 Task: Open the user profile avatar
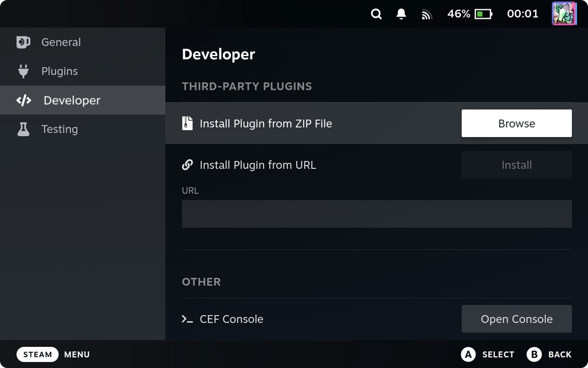564,14
